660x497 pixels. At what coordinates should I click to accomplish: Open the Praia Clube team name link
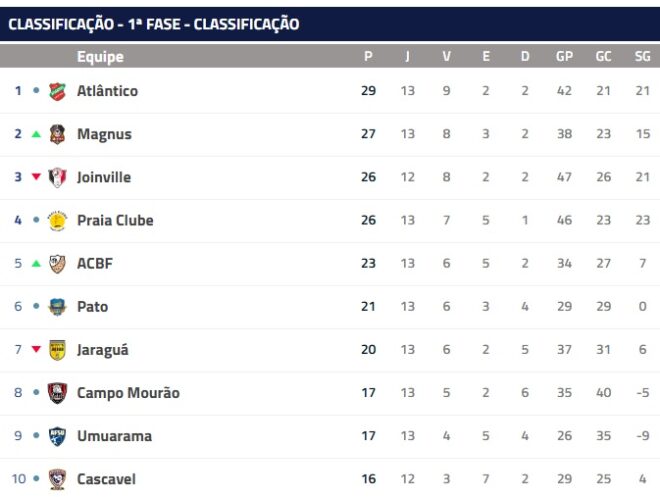(115, 221)
